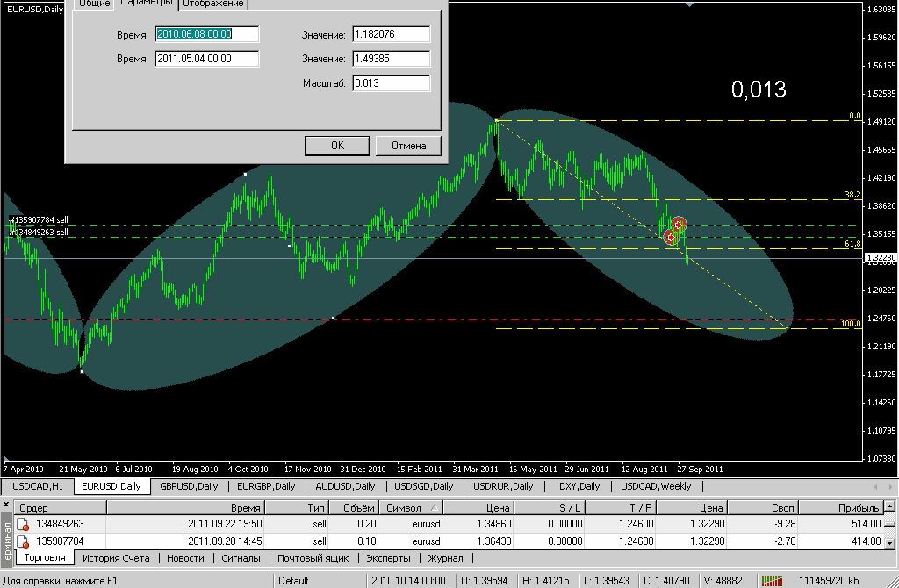899x588 pixels.
Task: Select the lower red sell marker on the chart
Action: 672,237
